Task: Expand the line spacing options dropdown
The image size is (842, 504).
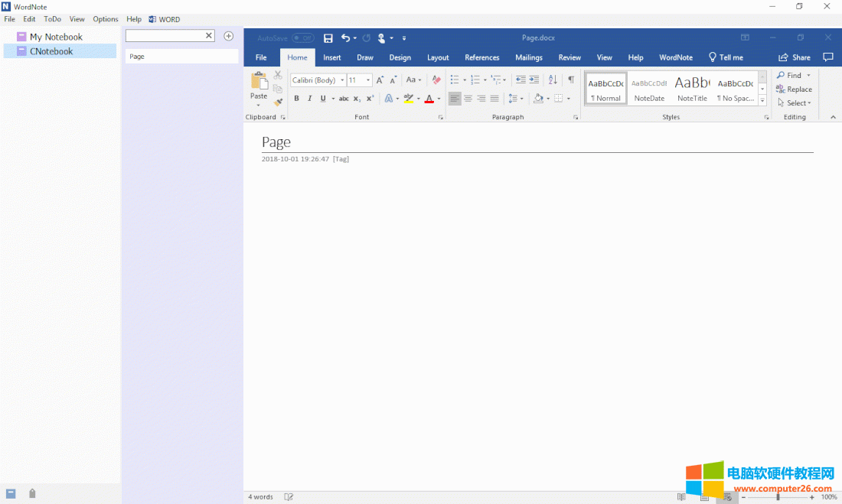Action: 521,98
